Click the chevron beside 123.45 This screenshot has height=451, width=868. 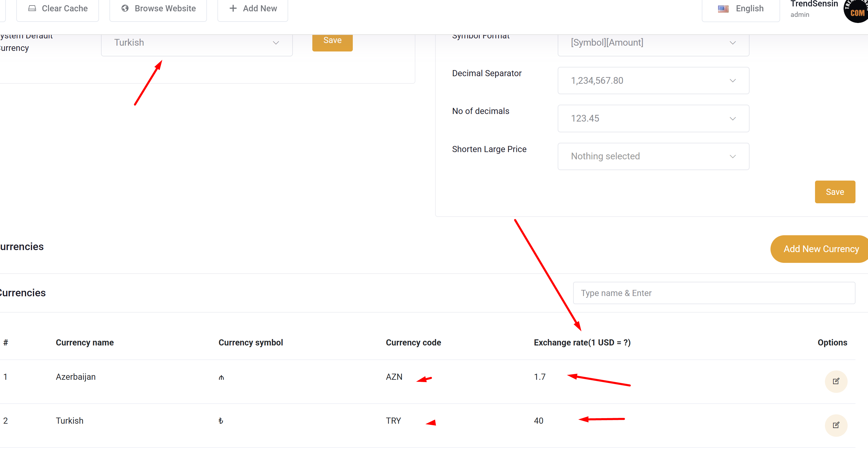(733, 119)
